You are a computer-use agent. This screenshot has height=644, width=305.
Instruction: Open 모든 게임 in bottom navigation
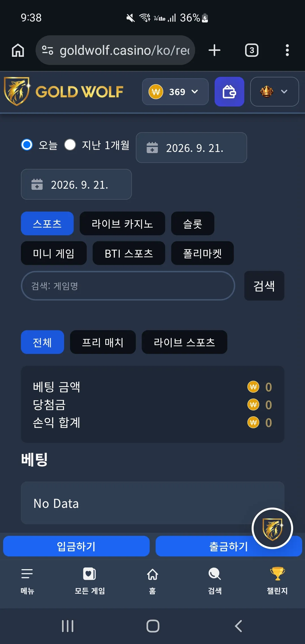(x=90, y=579)
